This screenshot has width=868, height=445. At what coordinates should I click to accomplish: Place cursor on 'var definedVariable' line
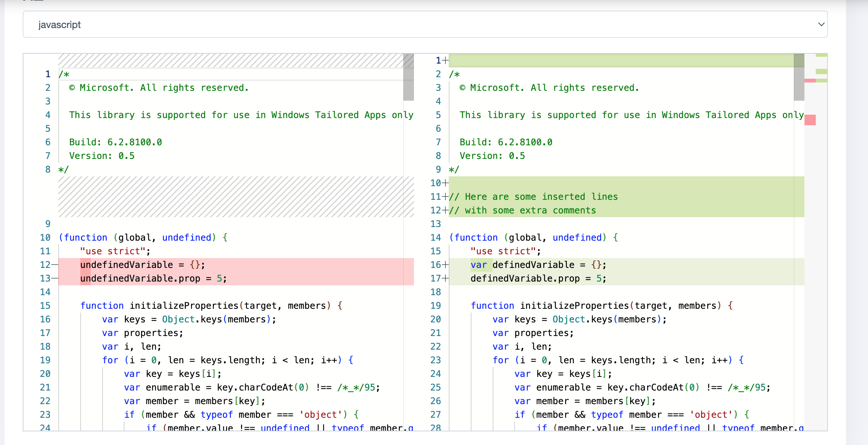537,265
